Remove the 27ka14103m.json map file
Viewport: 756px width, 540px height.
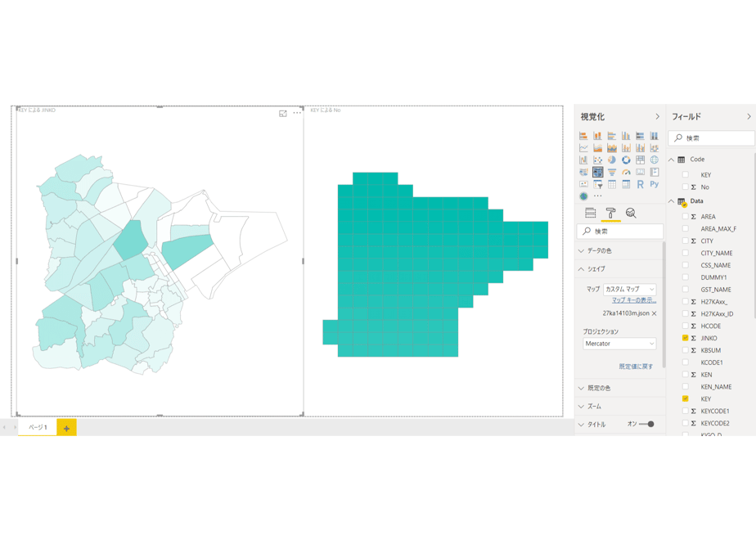(x=655, y=313)
